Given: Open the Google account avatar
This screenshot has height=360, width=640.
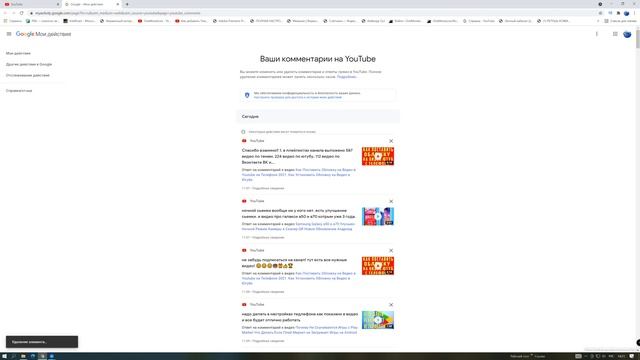Looking at the screenshot, I should point(627,34).
